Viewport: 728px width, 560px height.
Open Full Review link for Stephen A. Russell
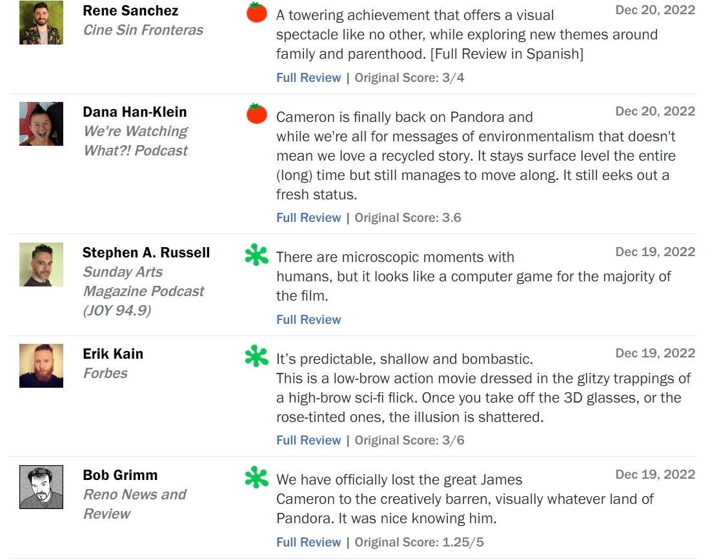tap(308, 319)
